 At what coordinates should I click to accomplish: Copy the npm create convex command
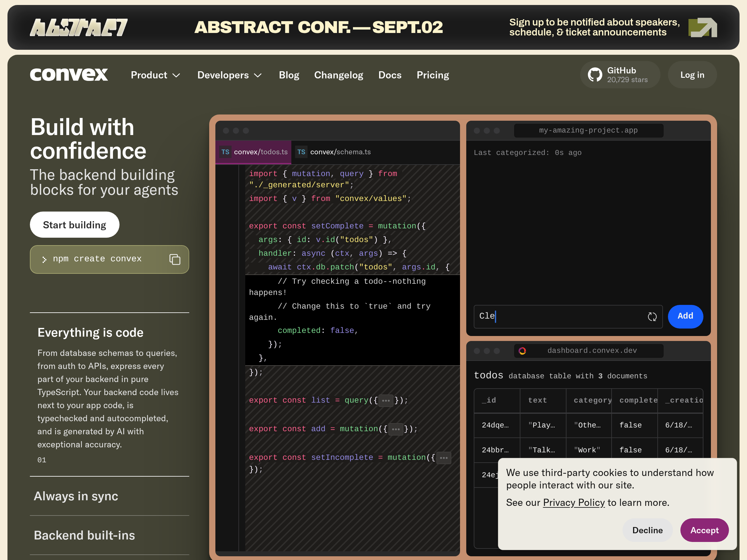175,259
